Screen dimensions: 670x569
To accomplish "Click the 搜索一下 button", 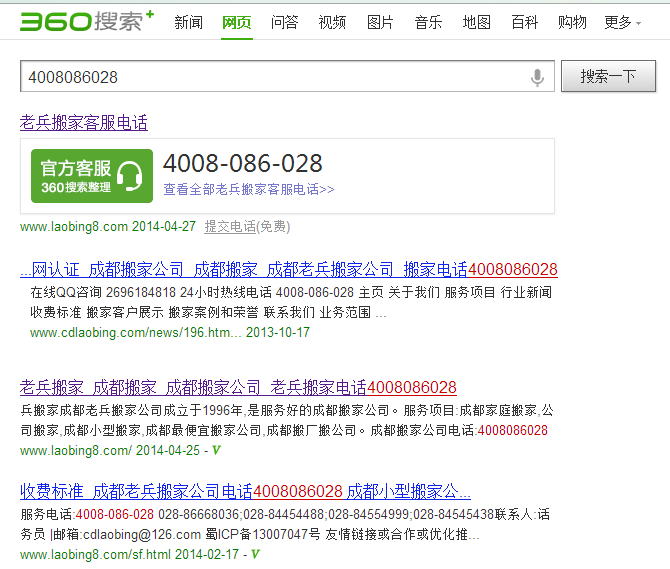I will 608,76.
